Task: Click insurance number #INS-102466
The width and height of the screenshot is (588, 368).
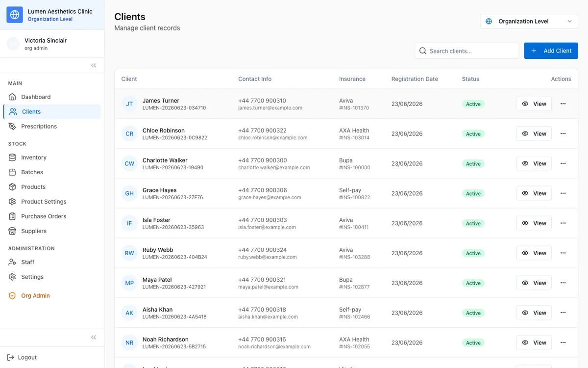Action: (x=355, y=317)
